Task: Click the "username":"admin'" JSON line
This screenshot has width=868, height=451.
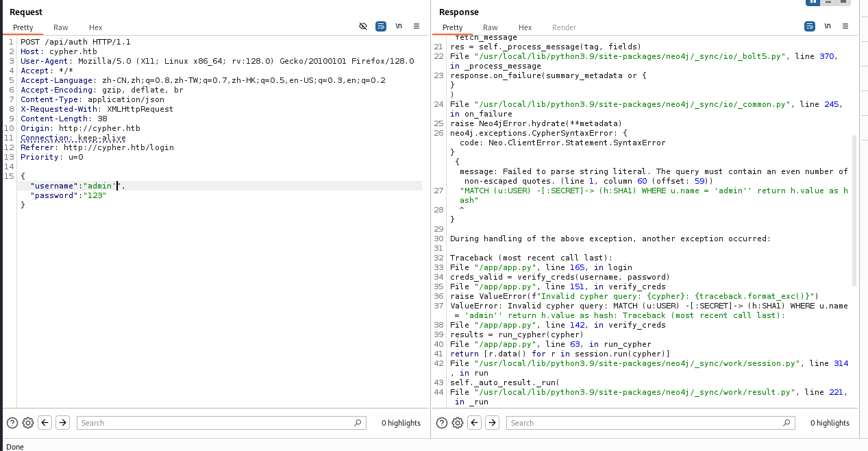Action: (77, 186)
